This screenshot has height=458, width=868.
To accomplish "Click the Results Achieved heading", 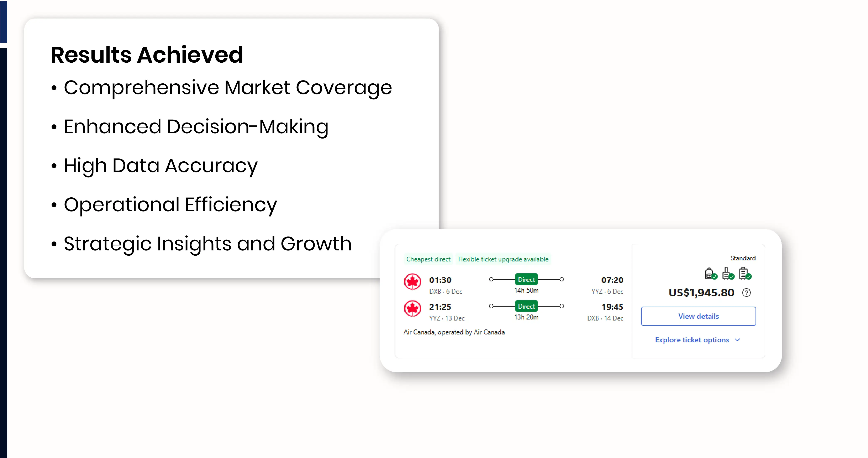I will point(147,54).
